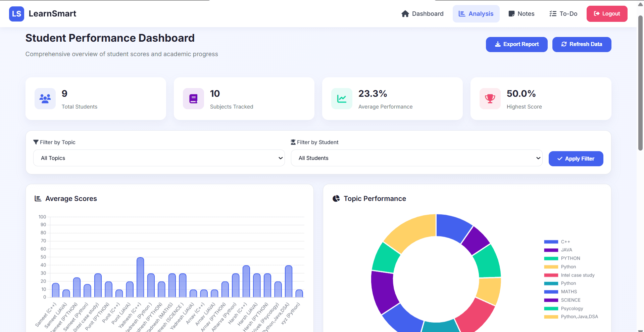644x332 pixels.
Task: Click the '9' total students value
Action: tap(64, 93)
